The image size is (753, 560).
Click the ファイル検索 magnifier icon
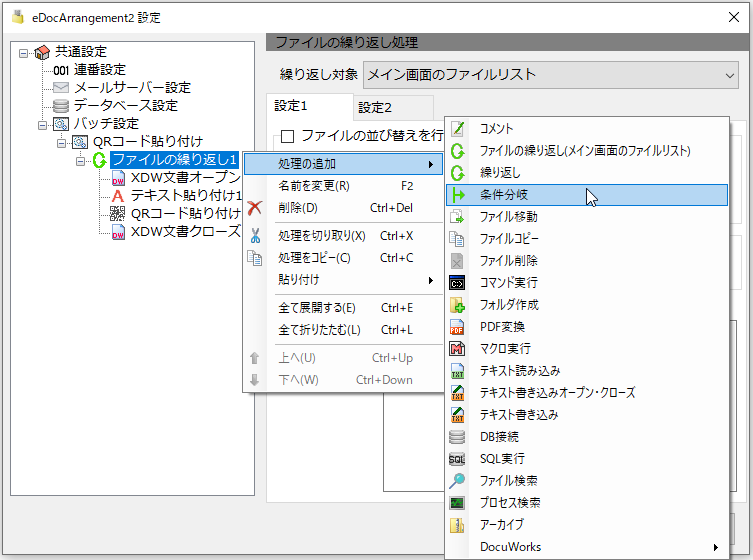(x=457, y=481)
